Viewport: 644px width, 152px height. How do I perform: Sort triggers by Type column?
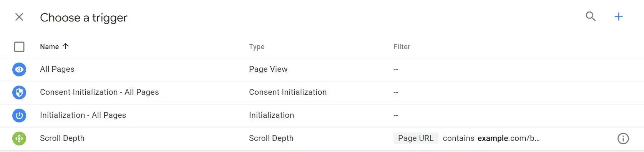(257, 47)
